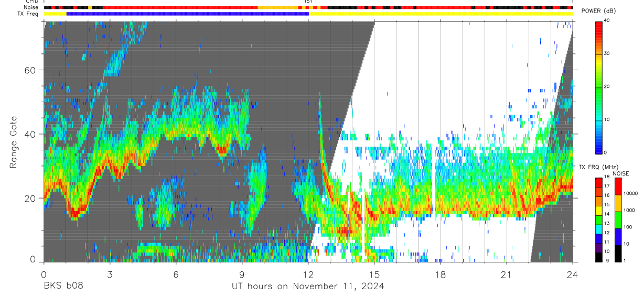
Task: Click the "13" MHz label in TX FRQ legend
Action: tap(607, 223)
